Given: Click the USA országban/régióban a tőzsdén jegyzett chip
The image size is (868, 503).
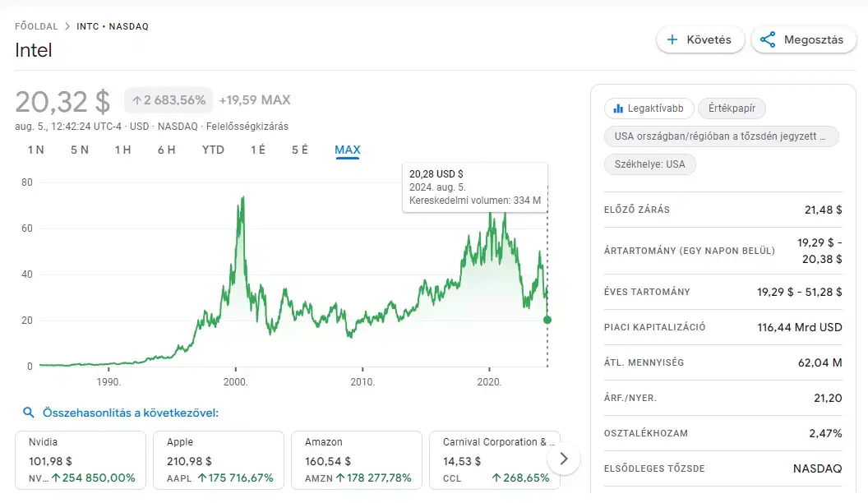Looking at the screenshot, I should 722,136.
